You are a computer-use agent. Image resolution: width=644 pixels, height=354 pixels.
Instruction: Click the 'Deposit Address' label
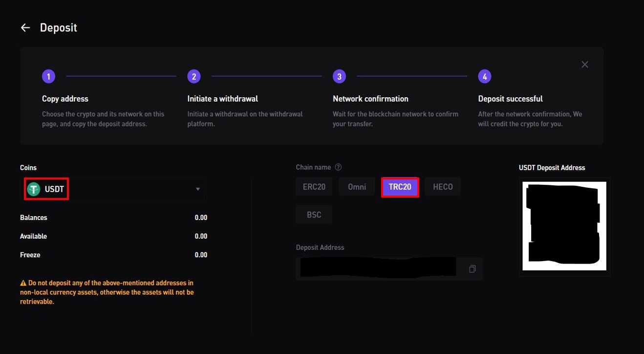[x=320, y=247]
